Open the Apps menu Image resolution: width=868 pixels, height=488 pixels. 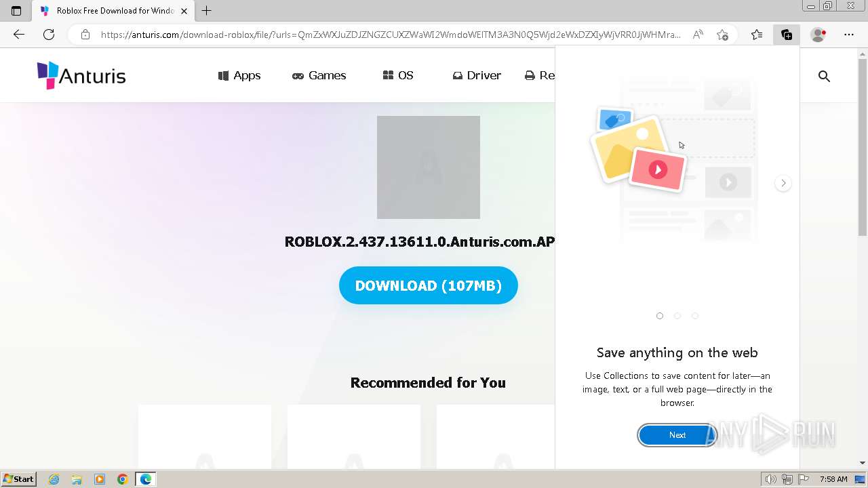[x=239, y=75]
